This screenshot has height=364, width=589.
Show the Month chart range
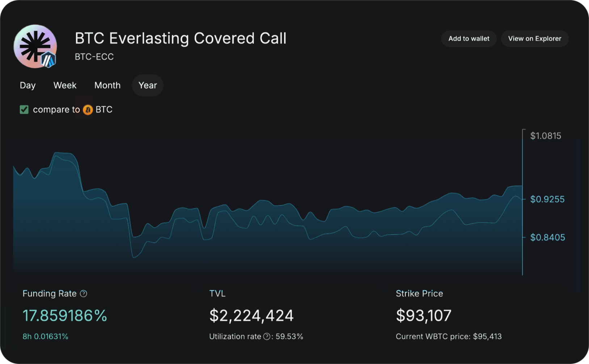tap(107, 85)
